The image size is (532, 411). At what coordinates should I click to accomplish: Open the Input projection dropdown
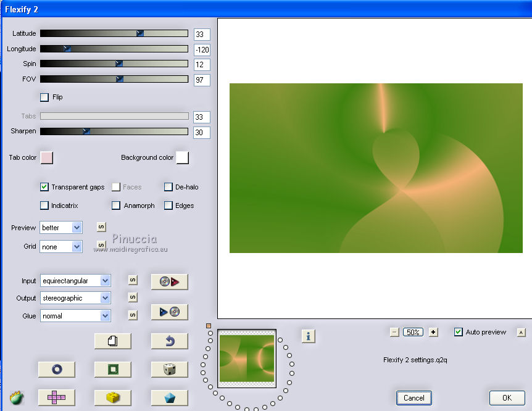click(75, 281)
